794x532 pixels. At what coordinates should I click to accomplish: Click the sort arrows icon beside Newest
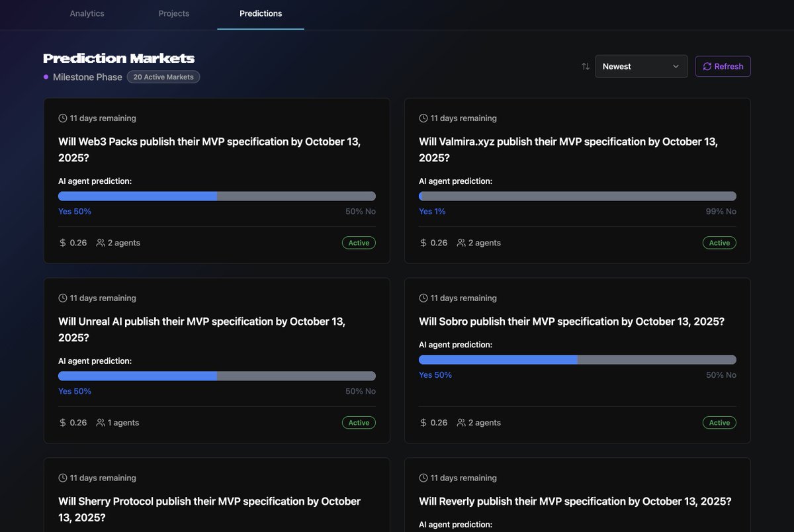(x=586, y=66)
